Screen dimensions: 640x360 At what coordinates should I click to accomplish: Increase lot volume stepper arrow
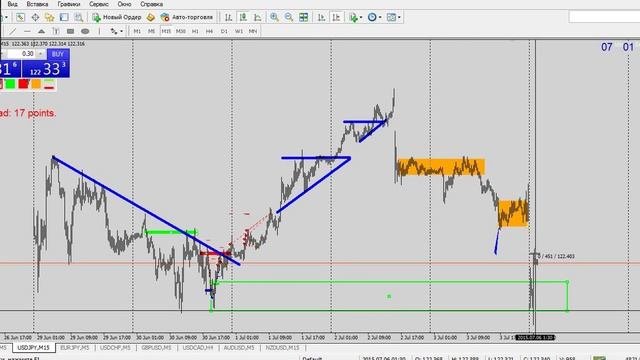coord(40,52)
